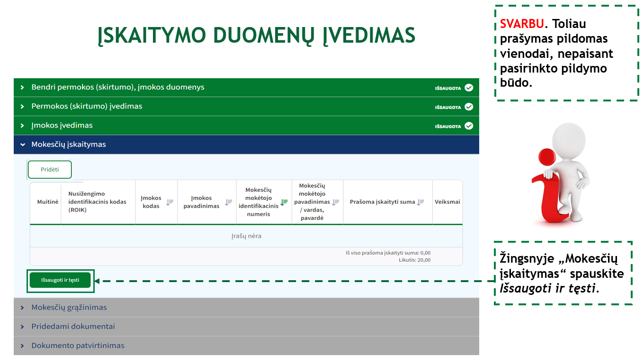Click the red info figure image
644x357 pixels.
[x=561, y=174]
